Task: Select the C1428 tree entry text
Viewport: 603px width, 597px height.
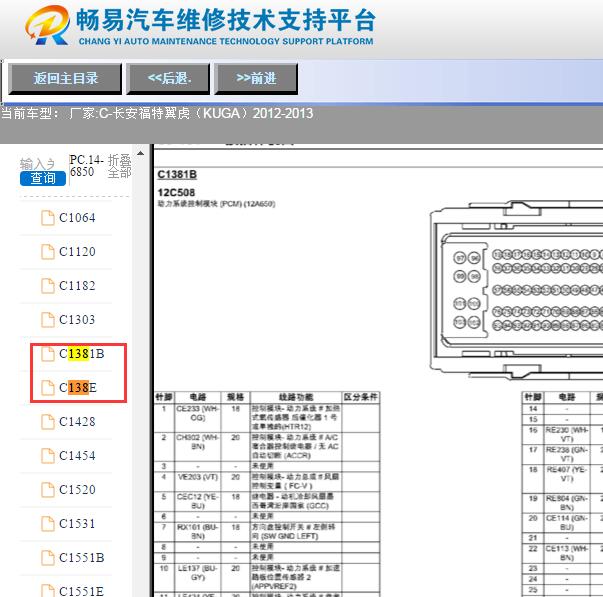Action: coord(77,422)
